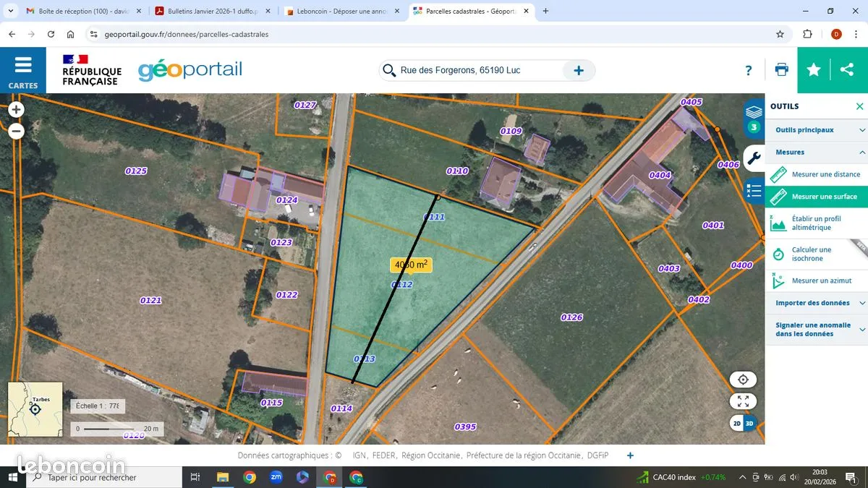
Task: Click parcel label 0121
Action: coord(150,300)
